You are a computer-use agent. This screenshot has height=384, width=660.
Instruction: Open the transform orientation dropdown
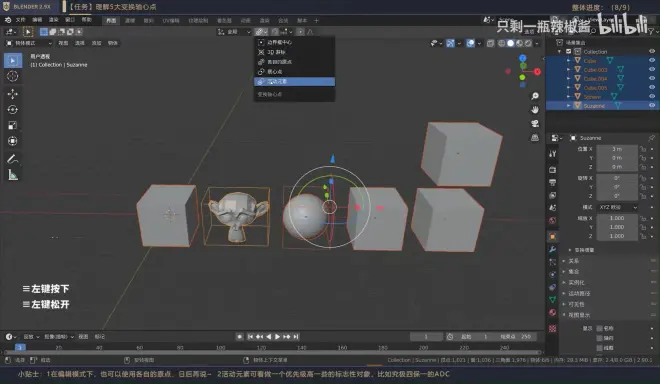point(234,32)
